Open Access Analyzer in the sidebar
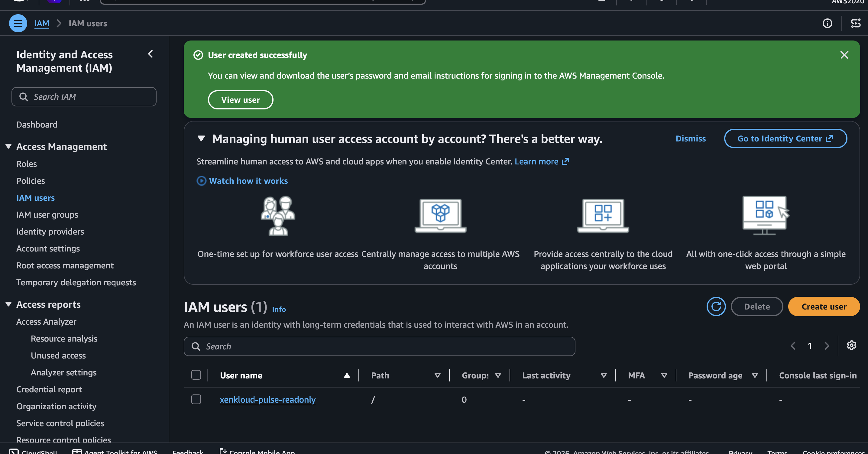The height and width of the screenshot is (454, 868). coord(46,322)
